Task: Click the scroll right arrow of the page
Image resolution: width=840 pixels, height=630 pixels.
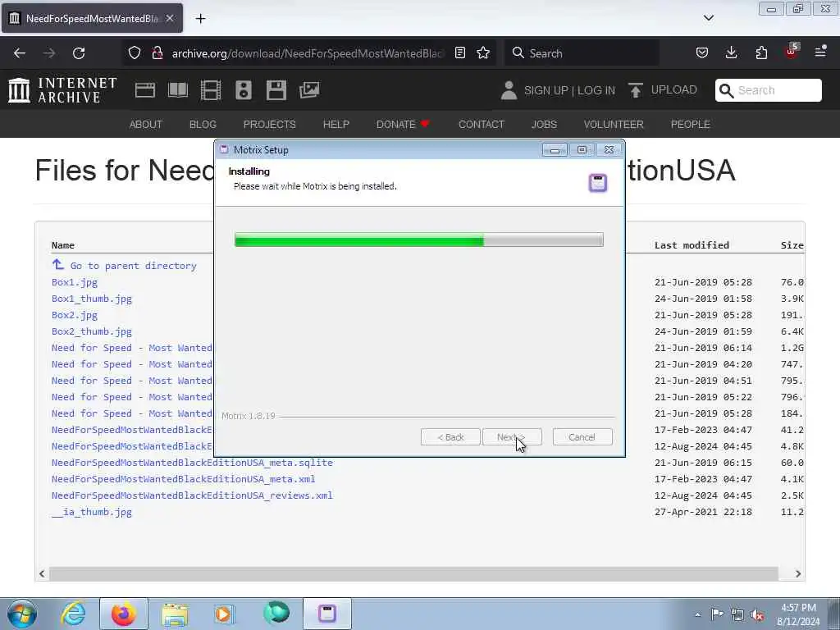Action: pyautogui.click(x=797, y=573)
